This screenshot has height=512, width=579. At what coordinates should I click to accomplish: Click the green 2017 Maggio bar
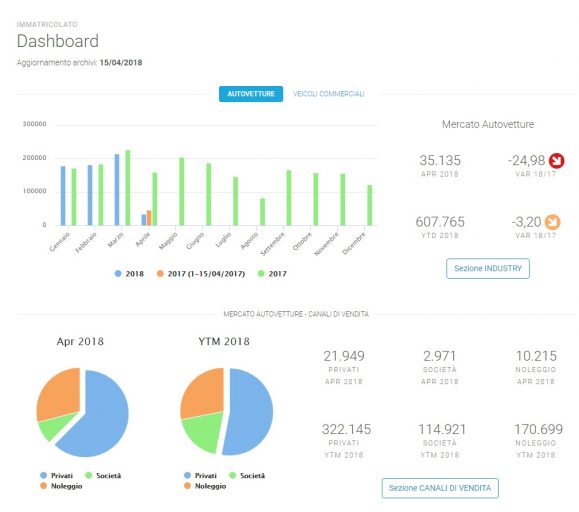[x=182, y=192]
